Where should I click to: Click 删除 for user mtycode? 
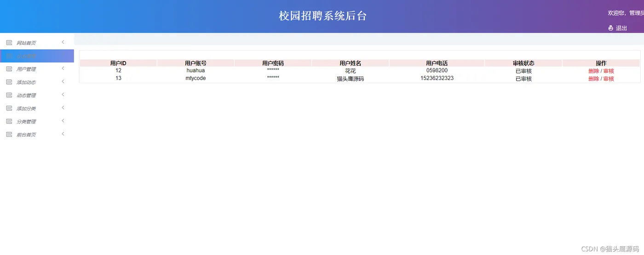pyautogui.click(x=593, y=79)
